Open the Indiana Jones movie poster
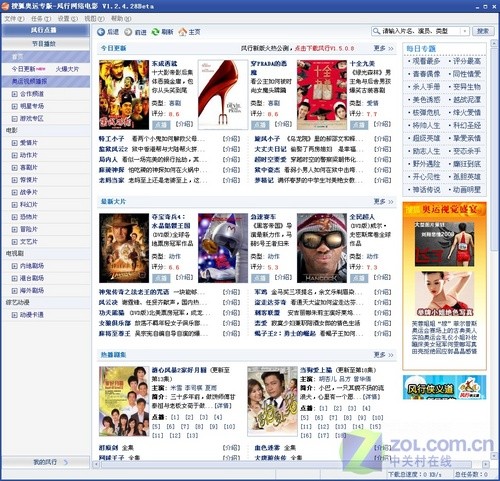Viewport: 500px width, 481px height. (x=124, y=248)
